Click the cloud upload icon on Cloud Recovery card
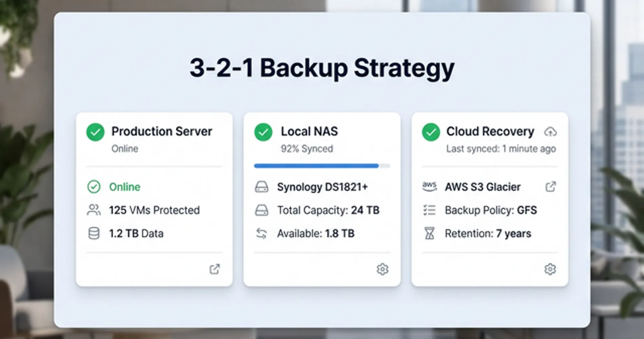This screenshot has height=339, width=644. 551,132
